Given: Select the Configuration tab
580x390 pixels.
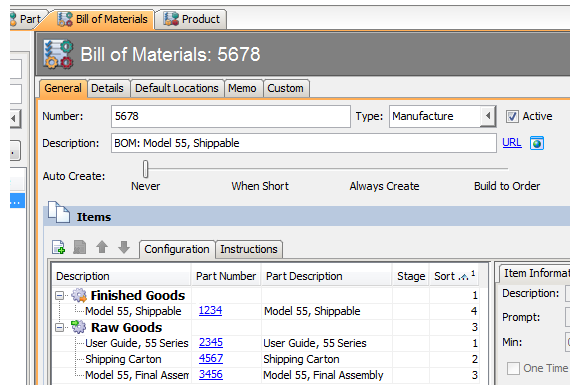Looking at the screenshot, I should click(177, 249).
